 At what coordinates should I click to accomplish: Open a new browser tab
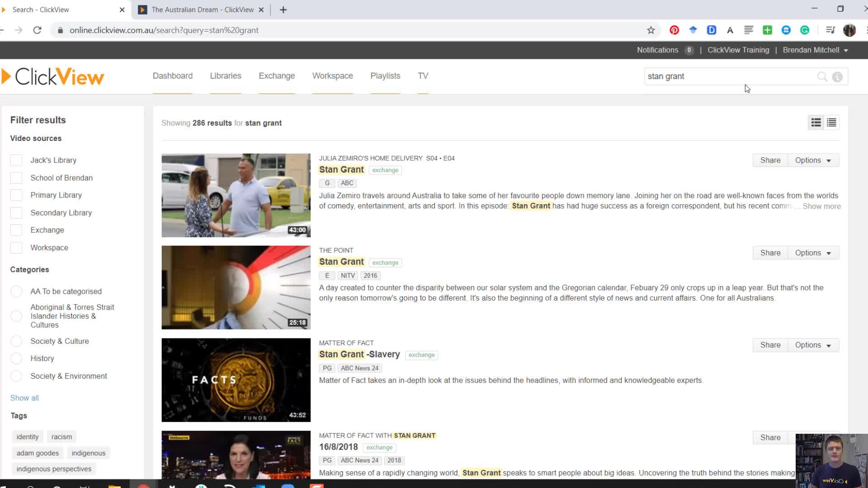tap(283, 9)
